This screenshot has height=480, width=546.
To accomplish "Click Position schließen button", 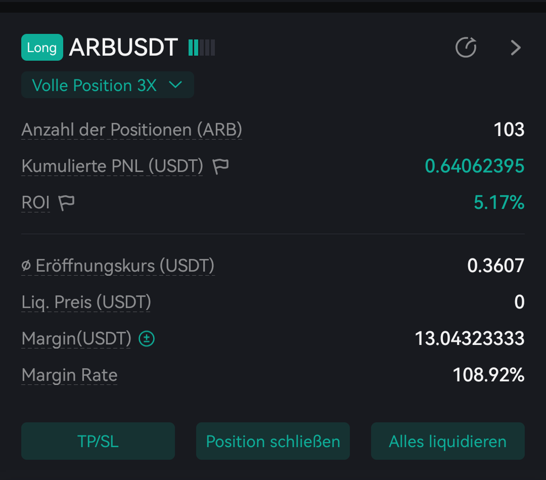I will (273, 441).
